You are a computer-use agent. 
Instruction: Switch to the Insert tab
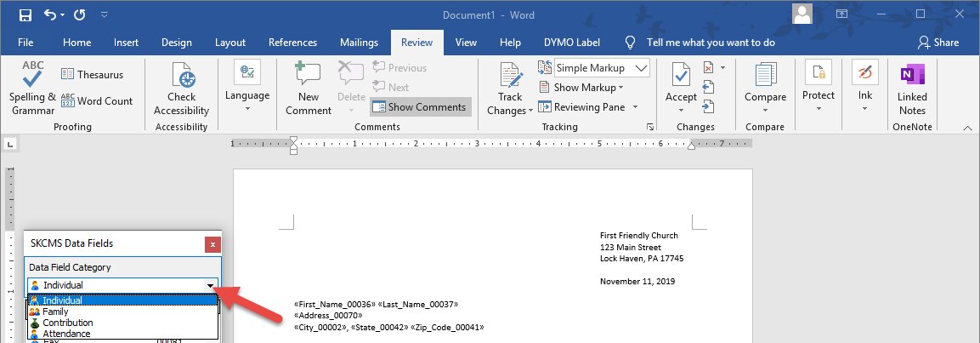pos(127,43)
